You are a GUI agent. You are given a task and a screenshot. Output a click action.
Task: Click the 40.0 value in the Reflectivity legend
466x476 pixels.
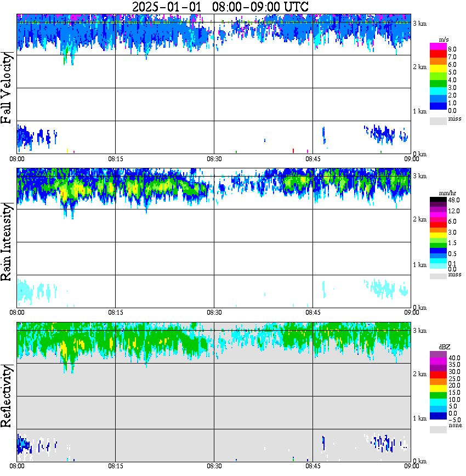coord(454,358)
